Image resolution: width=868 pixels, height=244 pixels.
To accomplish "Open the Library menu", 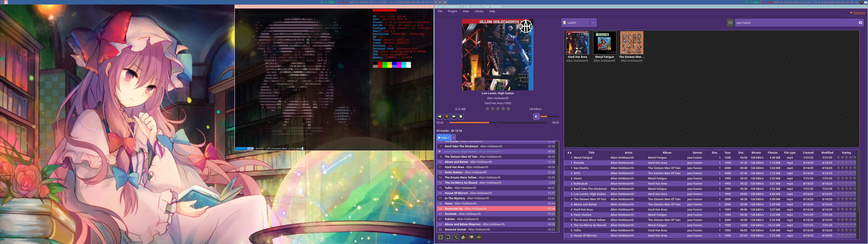I will [x=479, y=11].
